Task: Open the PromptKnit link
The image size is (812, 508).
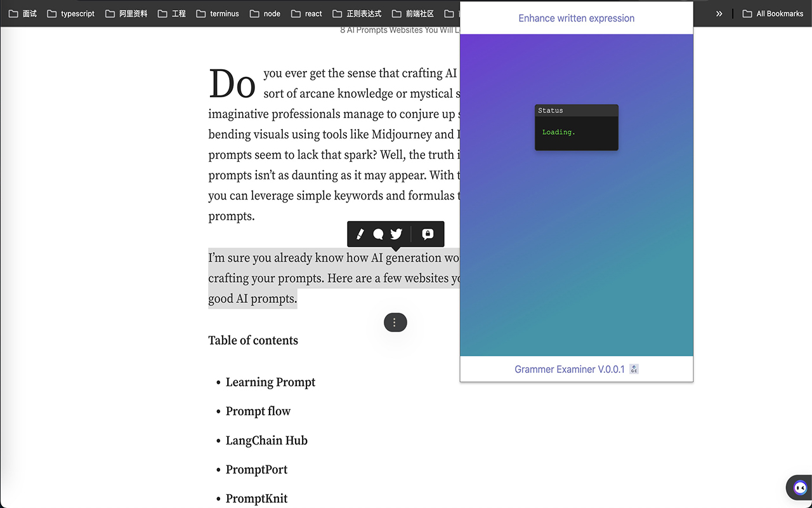Action: (256, 498)
